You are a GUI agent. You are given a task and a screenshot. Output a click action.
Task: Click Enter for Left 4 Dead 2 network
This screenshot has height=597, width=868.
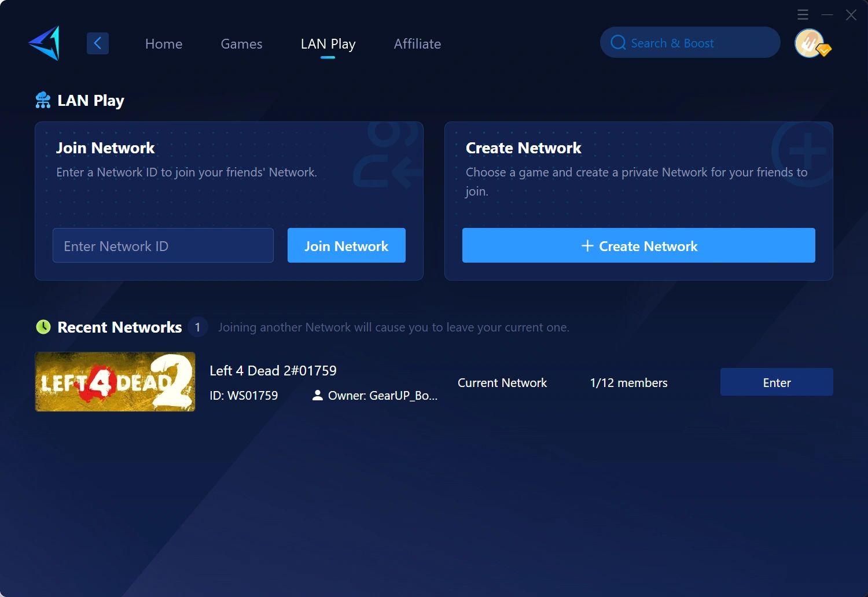click(777, 382)
